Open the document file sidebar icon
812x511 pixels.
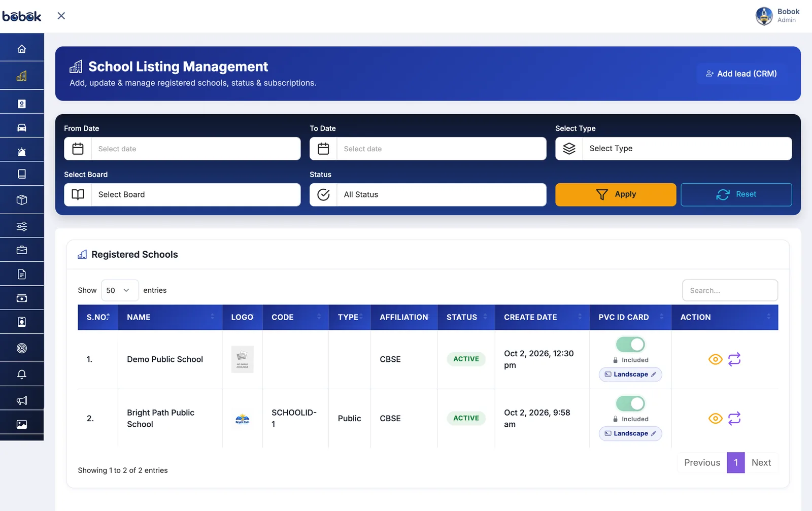click(x=22, y=275)
